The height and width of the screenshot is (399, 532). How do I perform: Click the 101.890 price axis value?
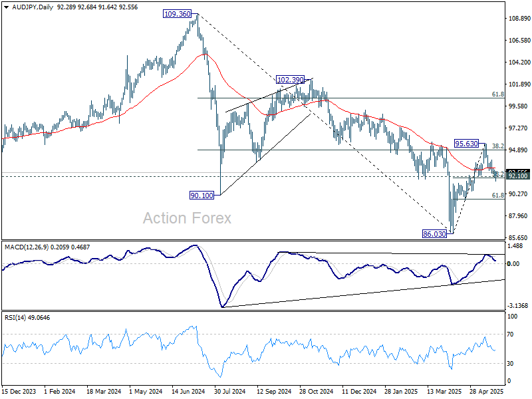click(519, 84)
